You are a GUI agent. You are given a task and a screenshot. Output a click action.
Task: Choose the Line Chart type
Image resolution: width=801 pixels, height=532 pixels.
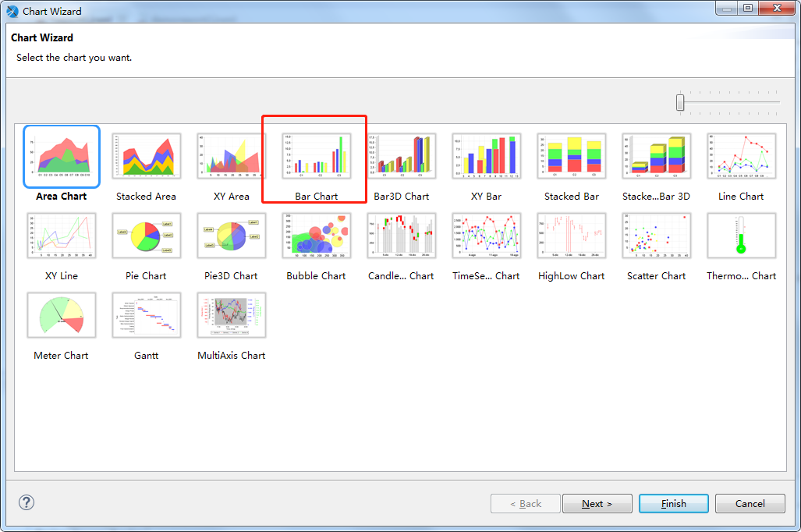pyautogui.click(x=740, y=157)
